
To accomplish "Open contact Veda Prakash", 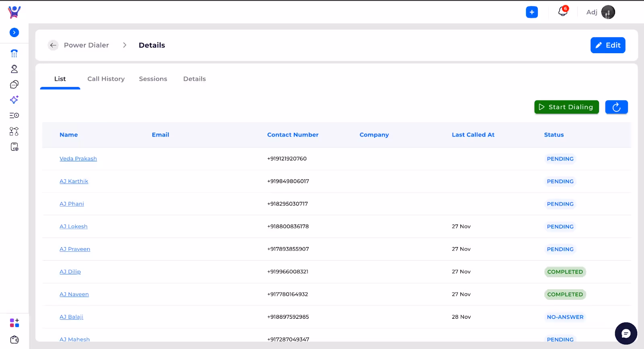I will 78,159.
